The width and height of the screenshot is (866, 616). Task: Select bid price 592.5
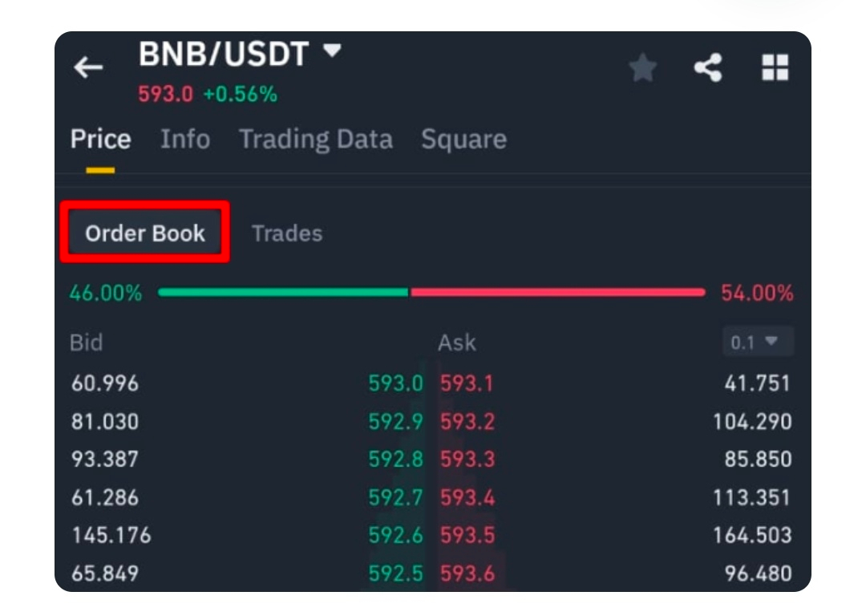pos(395,573)
